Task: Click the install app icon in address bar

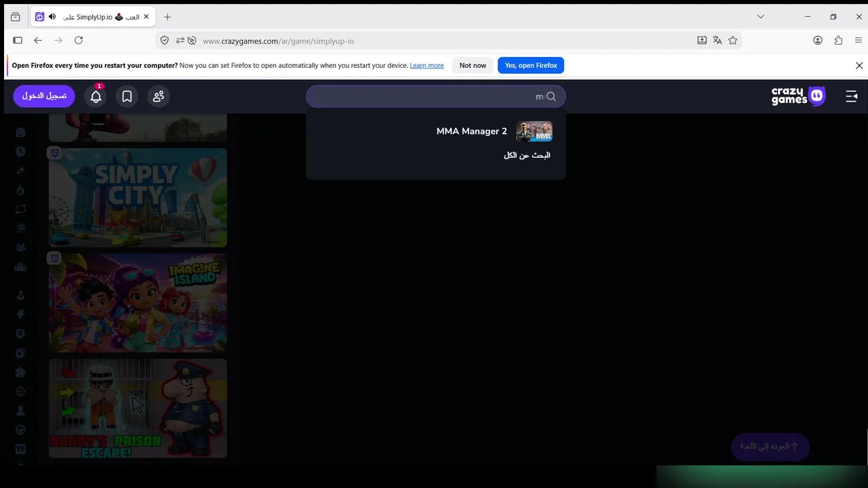Action: pyautogui.click(x=702, y=41)
